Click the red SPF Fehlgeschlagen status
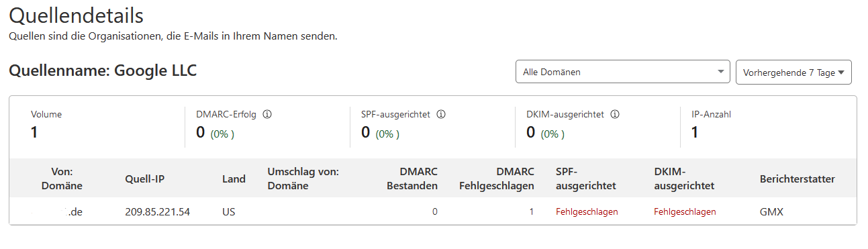 tap(587, 211)
